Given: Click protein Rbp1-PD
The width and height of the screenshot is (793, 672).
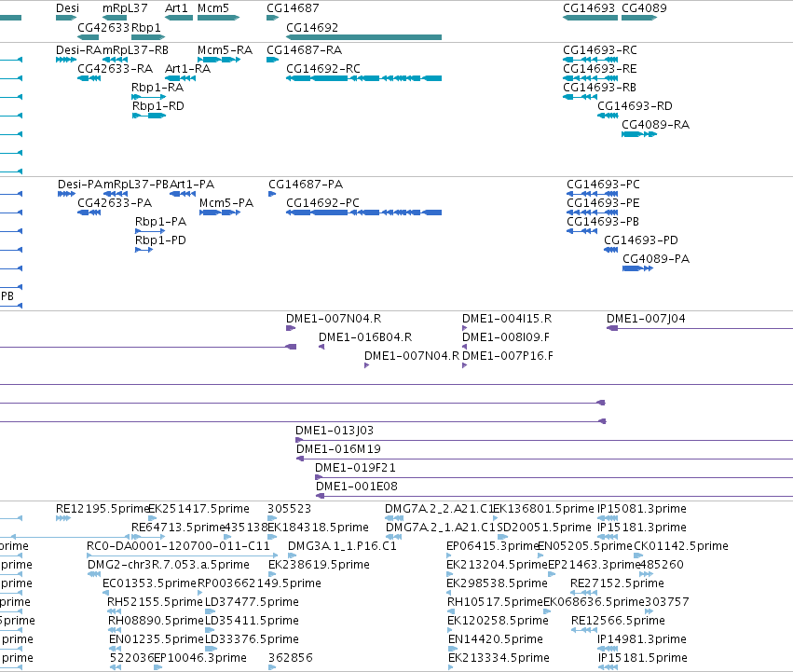Looking at the screenshot, I should click(x=160, y=240).
